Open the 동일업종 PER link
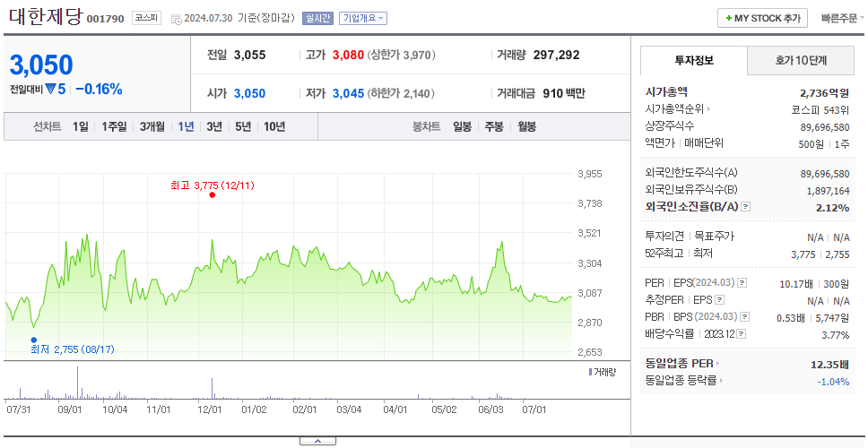Image resolution: width=868 pixels, height=448 pixels. coord(682,364)
